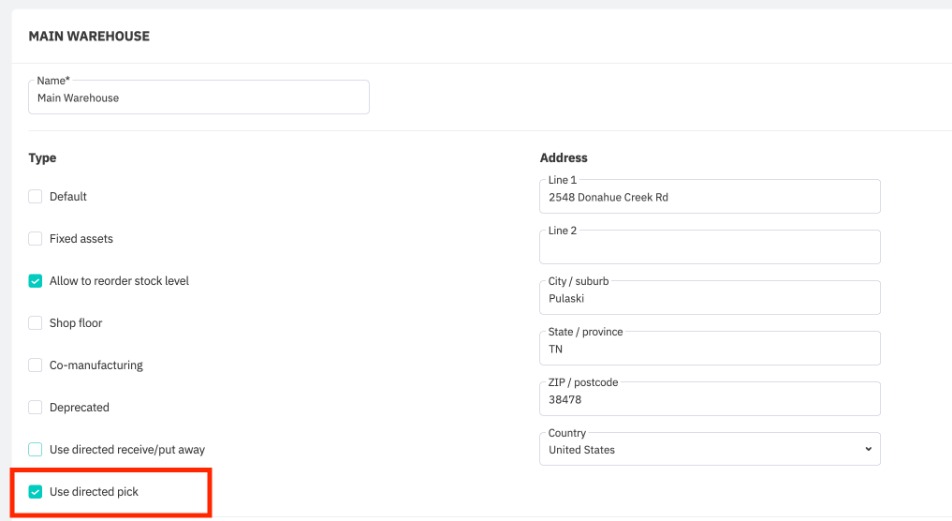
Task: Click the State / province field
Action: point(709,349)
